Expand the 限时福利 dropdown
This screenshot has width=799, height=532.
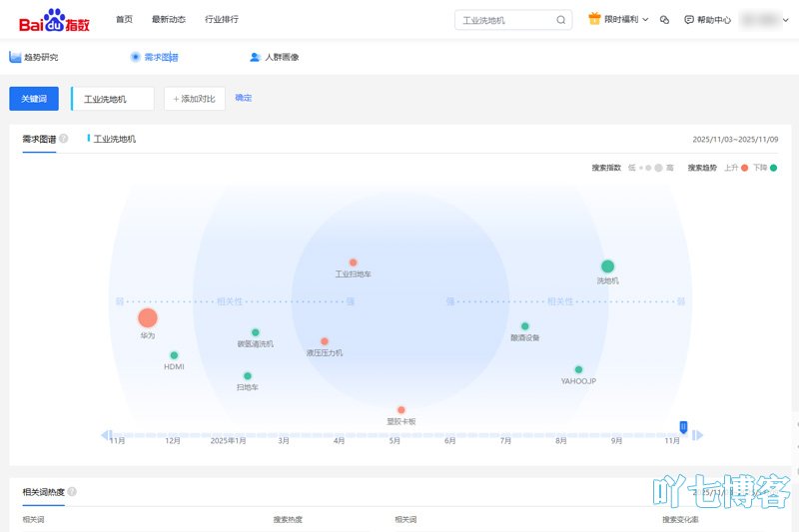pyautogui.click(x=645, y=19)
